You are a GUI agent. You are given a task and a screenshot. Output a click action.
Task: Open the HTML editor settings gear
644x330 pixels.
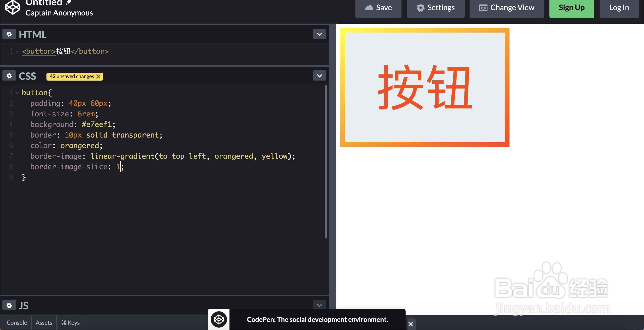pos(9,34)
